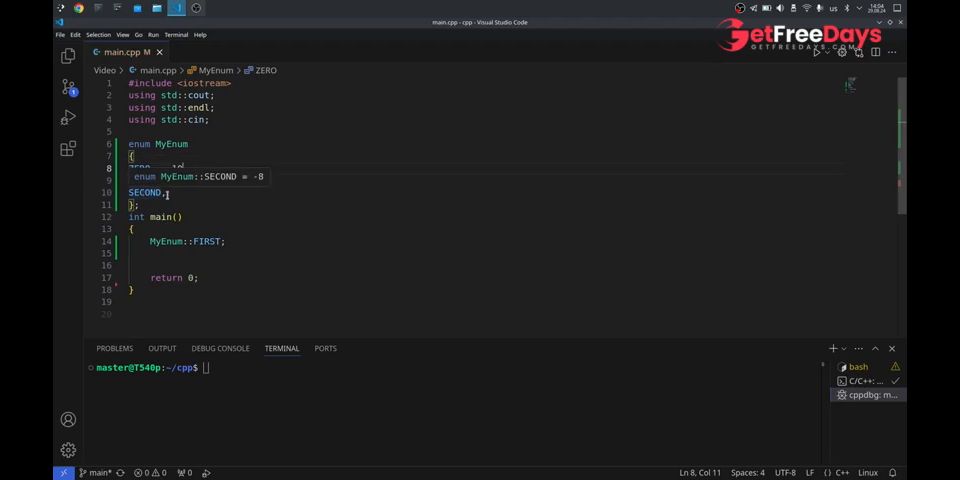The height and width of the screenshot is (480, 960).
Task: Switch to the OUTPUT panel tab
Action: click(x=162, y=348)
